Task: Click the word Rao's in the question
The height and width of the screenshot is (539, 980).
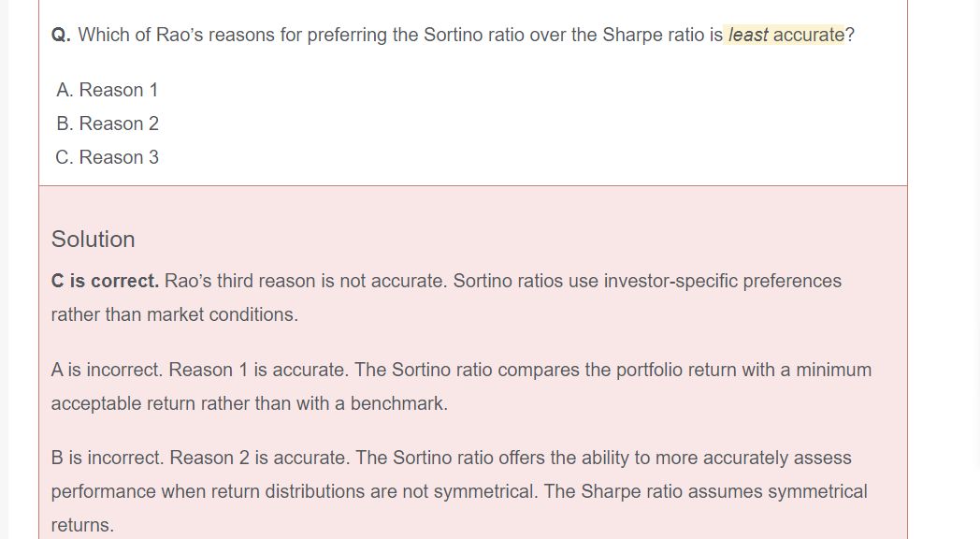Action: tap(180, 35)
